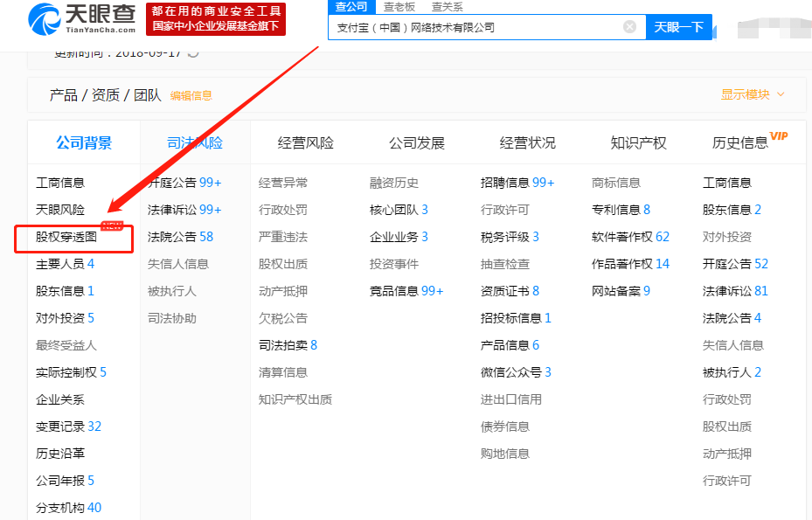
Task: Open 分支机构 40 link
Action: tap(68, 508)
